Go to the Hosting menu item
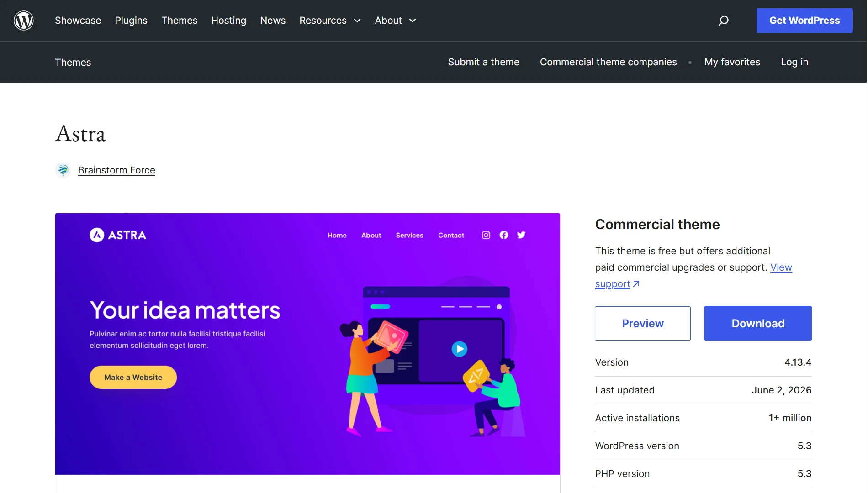 point(229,21)
